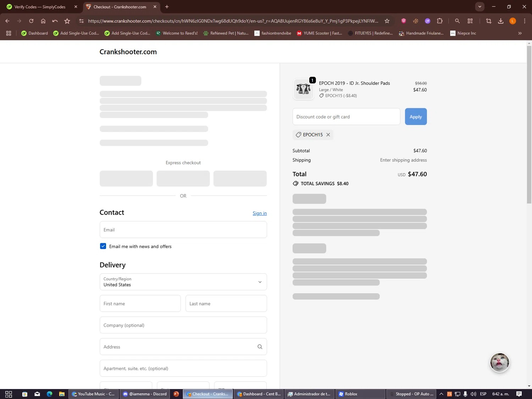The image size is (532, 399).
Task: Show more bookmarks via overflow chevron
Action: click(520, 33)
